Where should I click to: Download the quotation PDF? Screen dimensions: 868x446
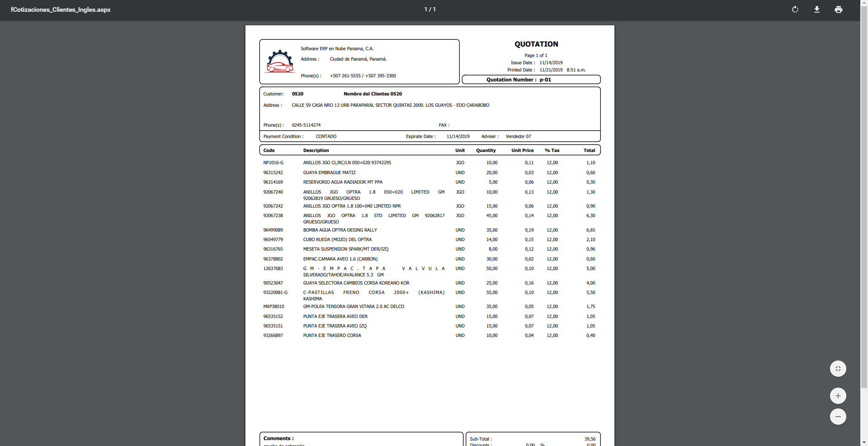pos(817,9)
